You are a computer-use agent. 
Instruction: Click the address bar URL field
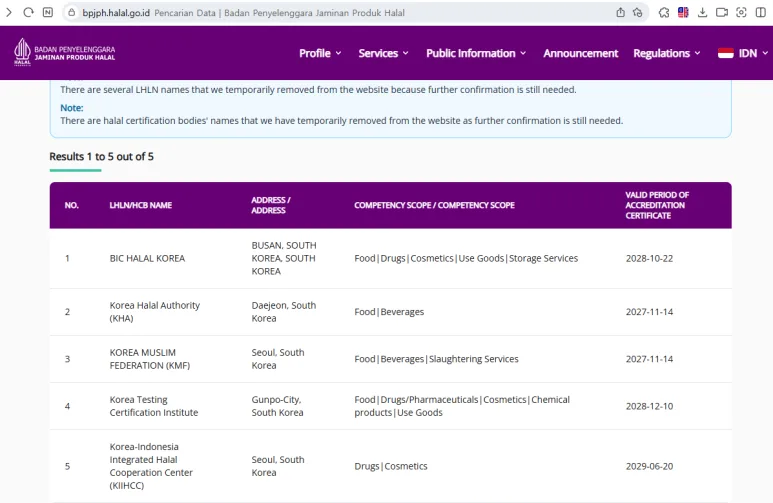(300, 12)
